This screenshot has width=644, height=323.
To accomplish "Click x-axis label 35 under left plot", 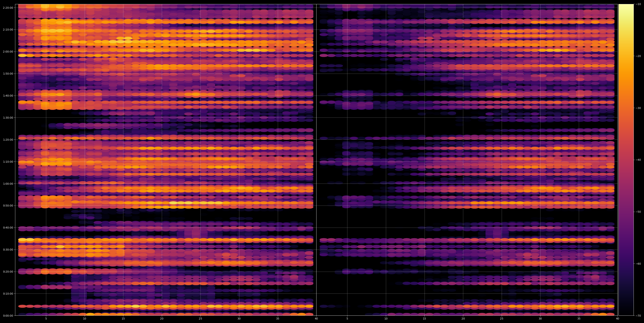I will (278, 319).
